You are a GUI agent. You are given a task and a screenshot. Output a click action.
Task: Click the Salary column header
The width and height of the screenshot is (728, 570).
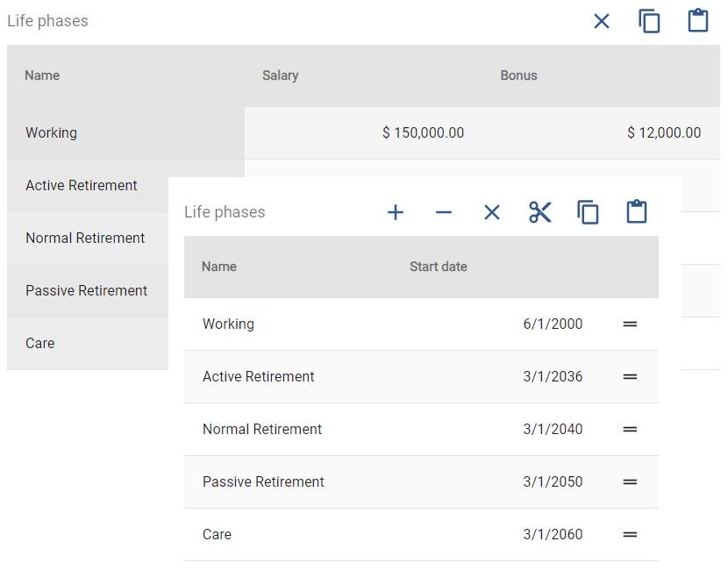point(281,75)
